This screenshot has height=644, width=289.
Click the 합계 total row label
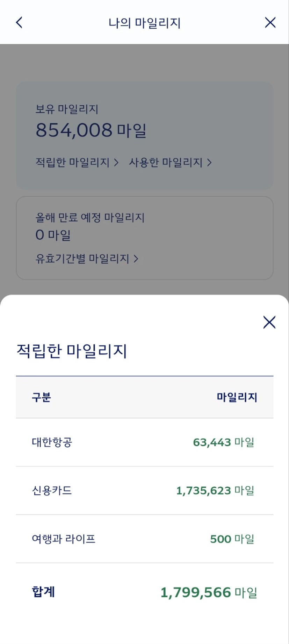(x=43, y=592)
